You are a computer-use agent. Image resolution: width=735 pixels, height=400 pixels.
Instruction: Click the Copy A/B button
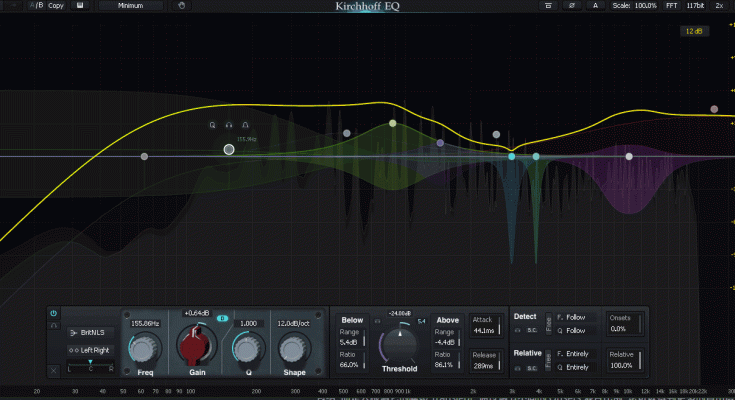pos(55,5)
